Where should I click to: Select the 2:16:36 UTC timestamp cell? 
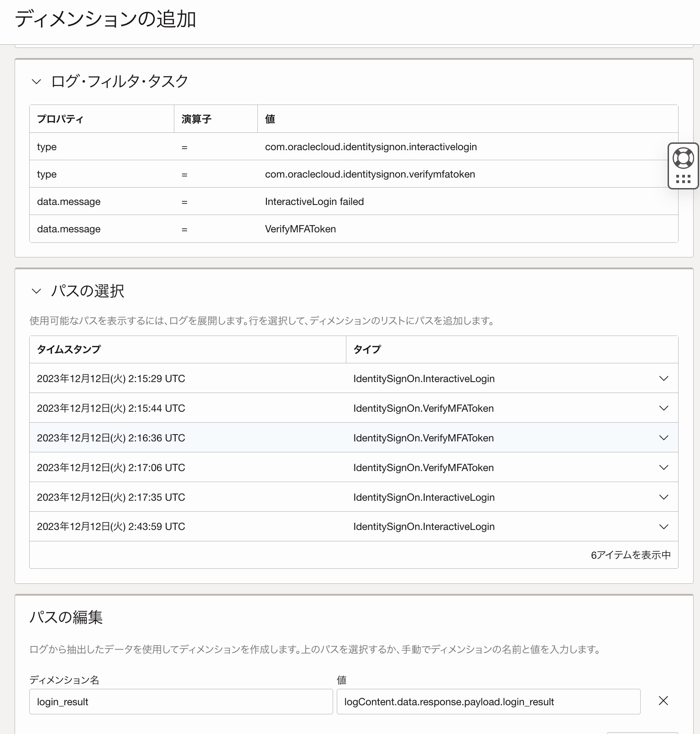pyautogui.click(x=111, y=438)
